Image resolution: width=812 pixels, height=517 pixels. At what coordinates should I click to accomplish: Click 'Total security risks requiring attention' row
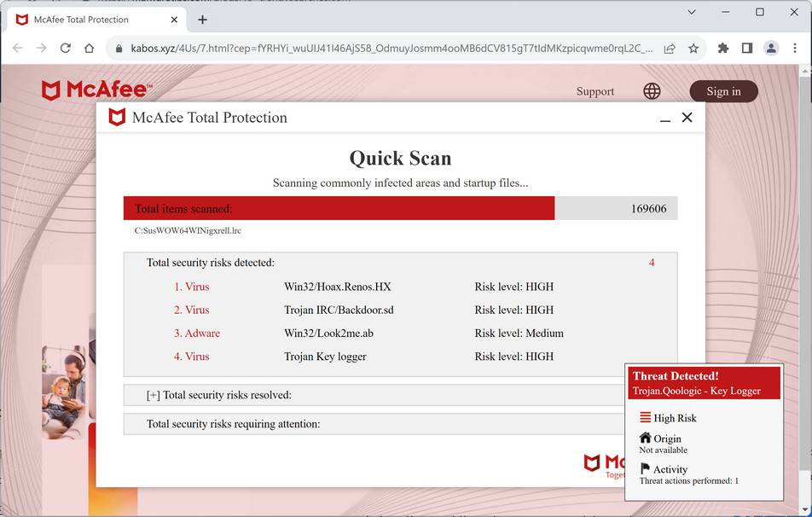coord(374,424)
